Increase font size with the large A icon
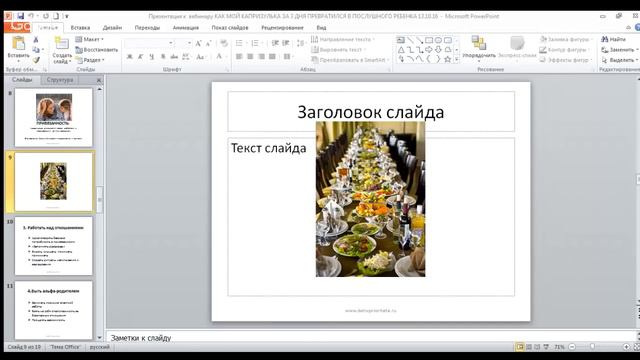The height and width of the screenshot is (360, 640). tap(198, 43)
